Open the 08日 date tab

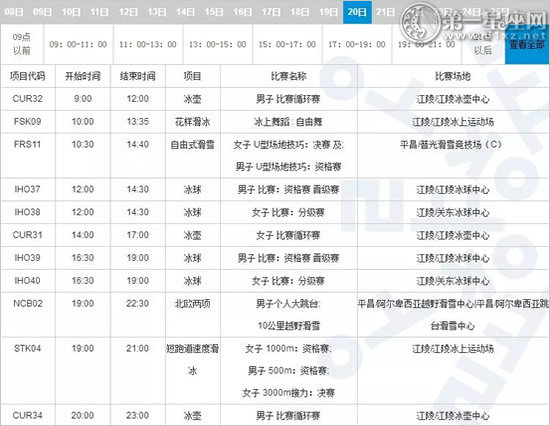pos(14,12)
